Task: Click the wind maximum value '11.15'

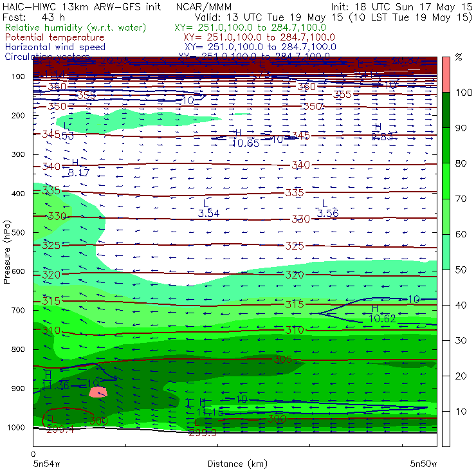Action: (x=210, y=412)
